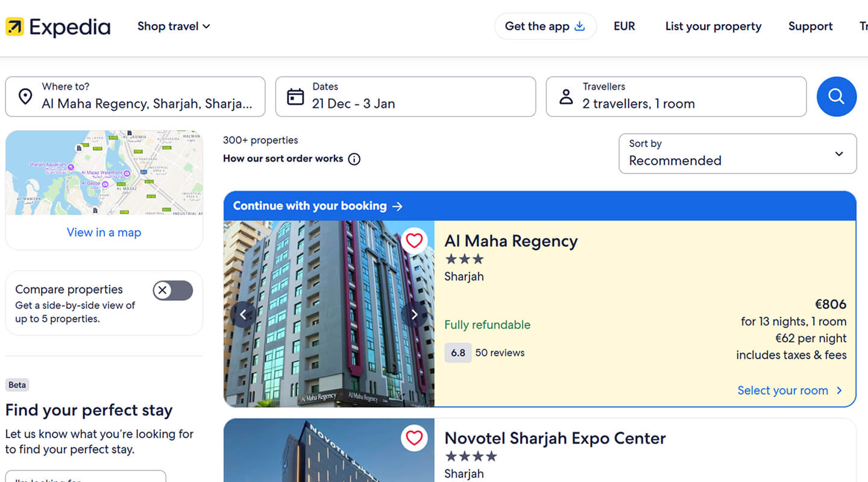The height and width of the screenshot is (482, 868).
Task: Click the info icon beside sort order
Action: point(354,159)
